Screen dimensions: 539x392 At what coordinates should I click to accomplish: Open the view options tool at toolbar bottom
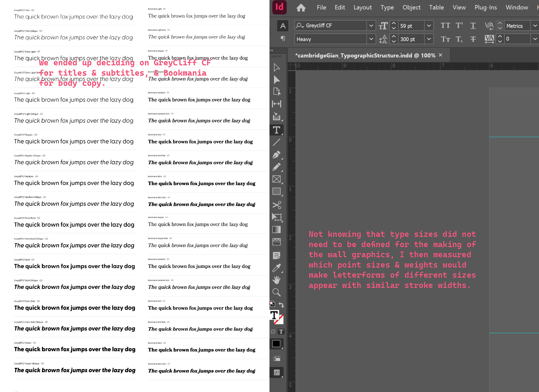coord(277,358)
